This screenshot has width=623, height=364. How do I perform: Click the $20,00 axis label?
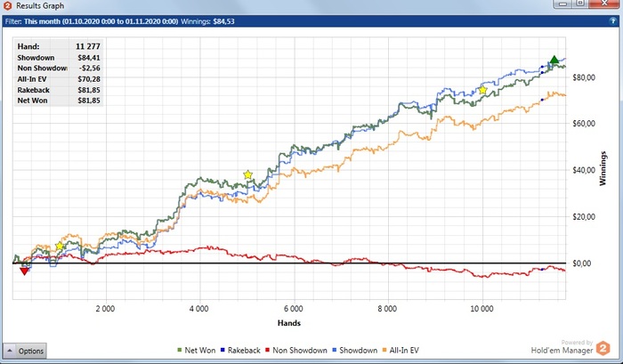point(584,217)
